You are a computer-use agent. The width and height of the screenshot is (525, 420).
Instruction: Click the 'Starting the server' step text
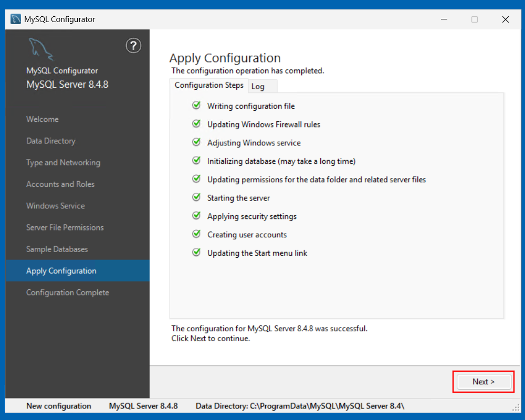238,198
